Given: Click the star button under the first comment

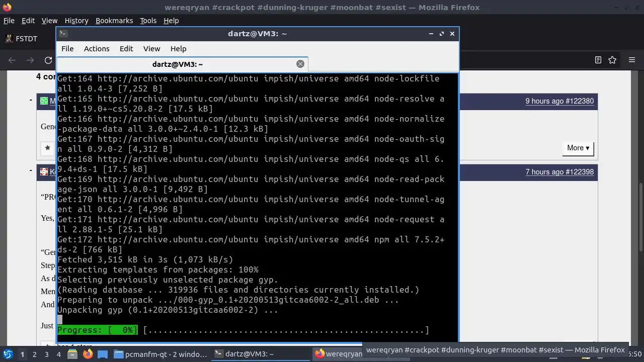Looking at the screenshot, I should pos(47,148).
